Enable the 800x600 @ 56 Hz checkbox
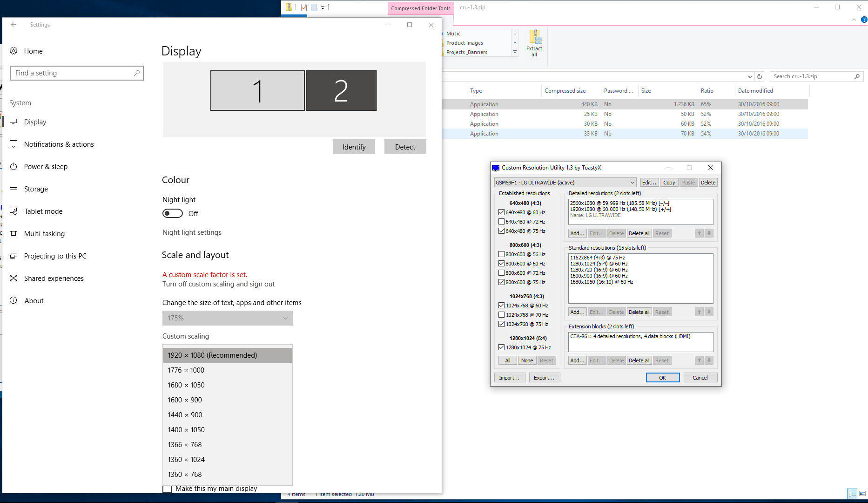The width and height of the screenshot is (868, 503). click(x=502, y=254)
